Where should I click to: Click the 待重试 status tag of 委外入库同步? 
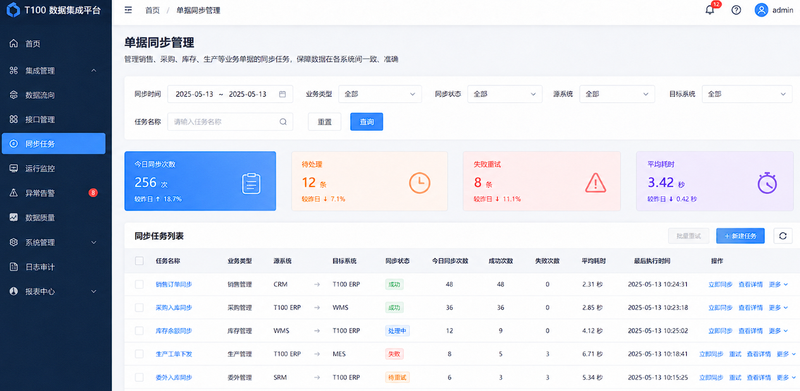(x=397, y=377)
